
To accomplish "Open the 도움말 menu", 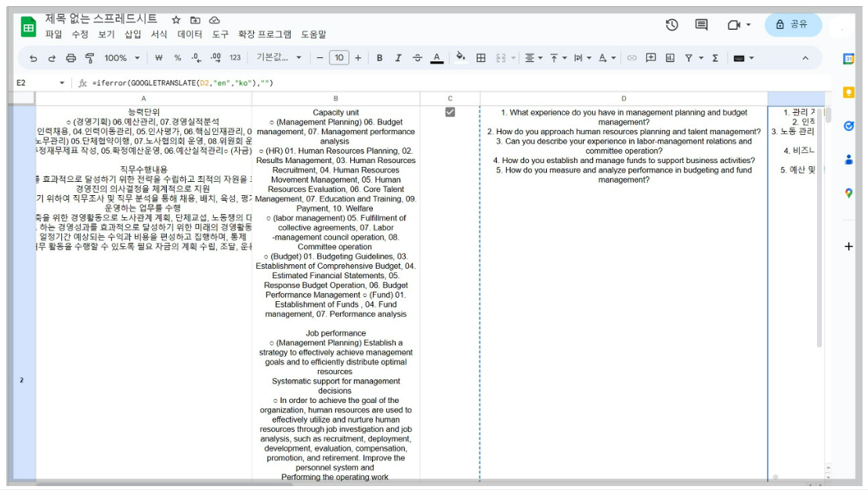I will (313, 34).
